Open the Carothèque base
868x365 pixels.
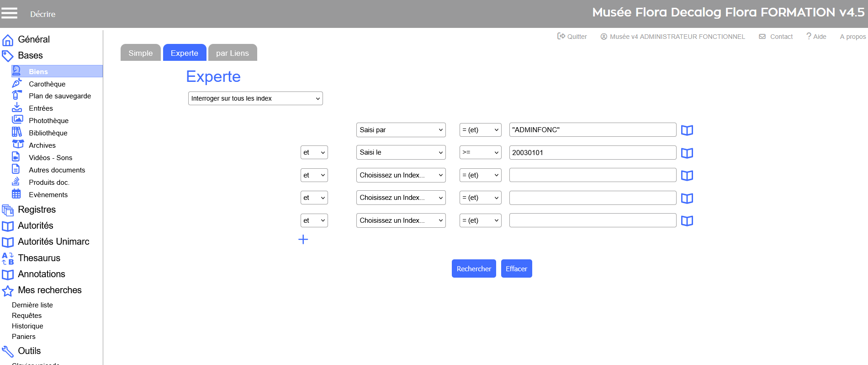click(x=47, y=84)
